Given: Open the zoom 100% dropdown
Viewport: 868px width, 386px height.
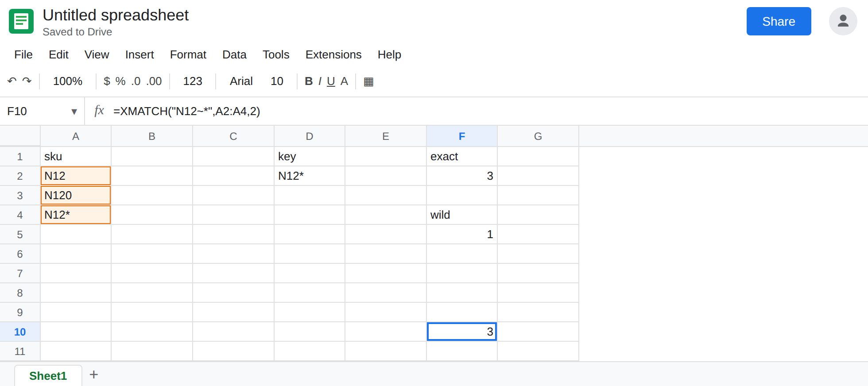Looking at the screenshot, I should click(x=68, y=81).
